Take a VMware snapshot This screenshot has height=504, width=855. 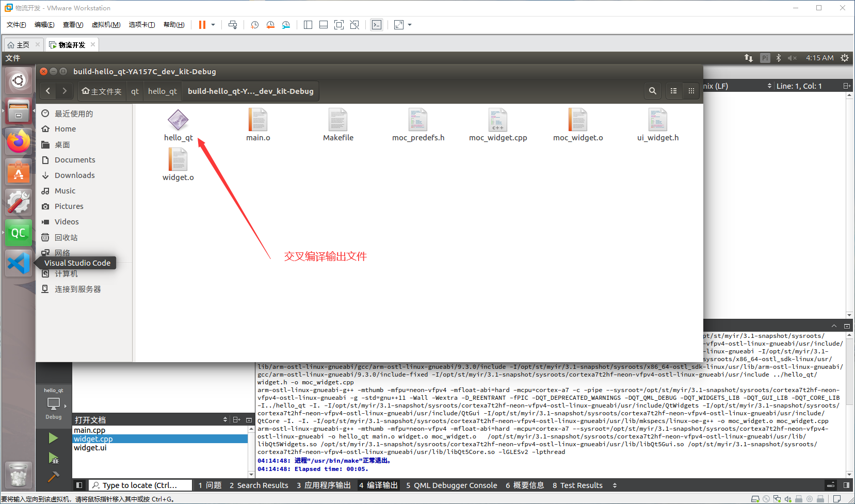[x=254, y=25]
